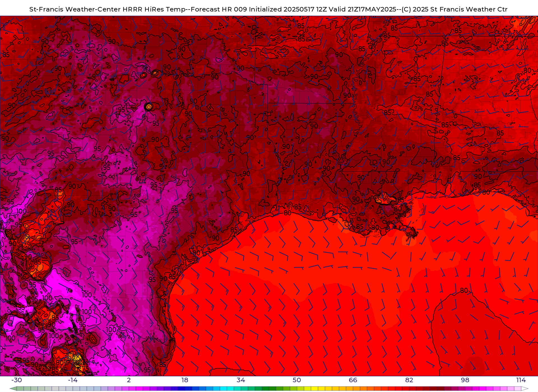Viewport: 538px width, 392px height.
Task: Select the 2 tick label on the color scale
Action: click(129, 380)
